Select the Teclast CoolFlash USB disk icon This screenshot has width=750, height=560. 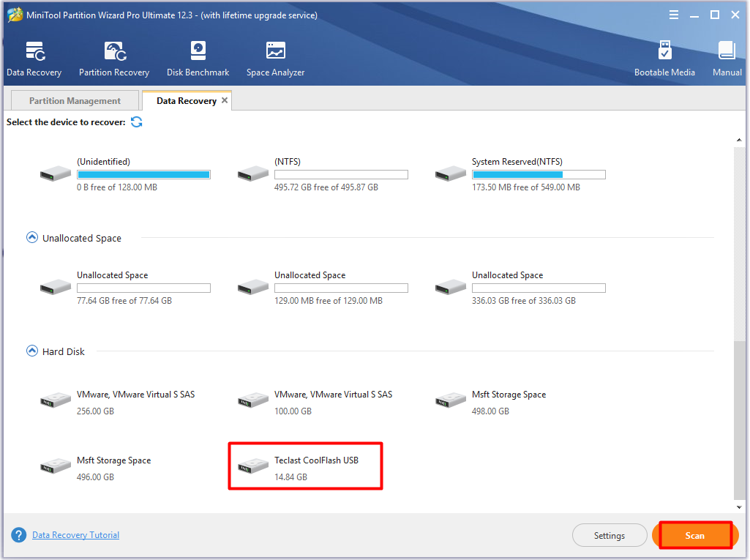coord(253,466)
